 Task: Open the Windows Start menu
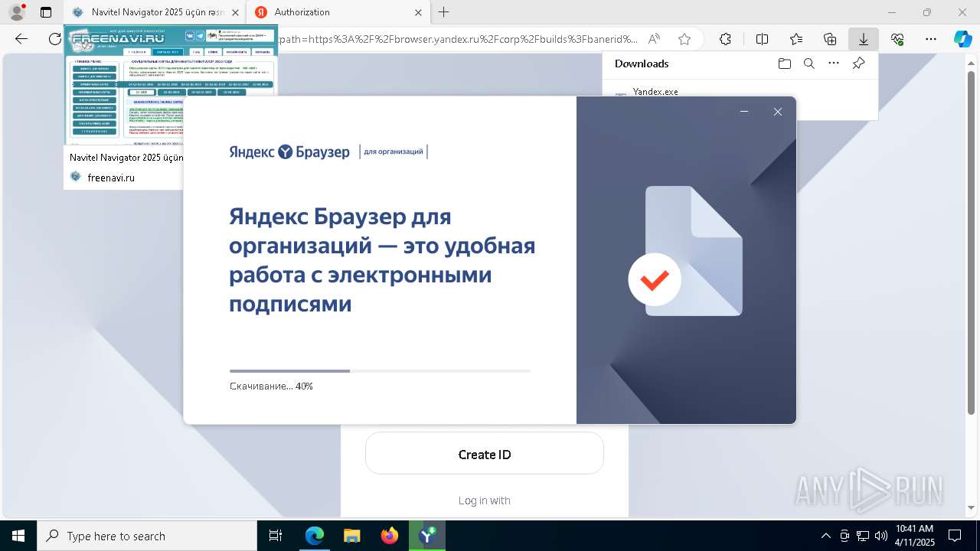click(x=18, y=536)
